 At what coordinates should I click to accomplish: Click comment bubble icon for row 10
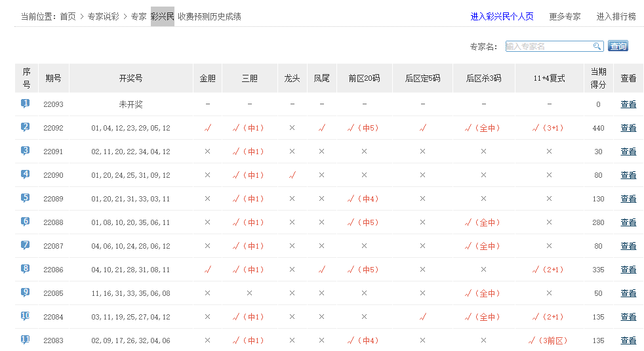pyautogui.click(x=26, y=316)
